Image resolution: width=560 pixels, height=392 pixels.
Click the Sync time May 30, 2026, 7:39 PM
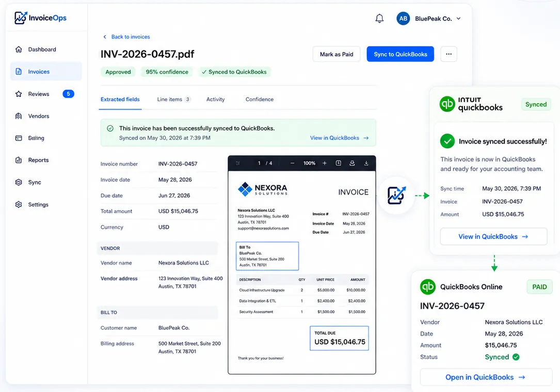(511, 188)
